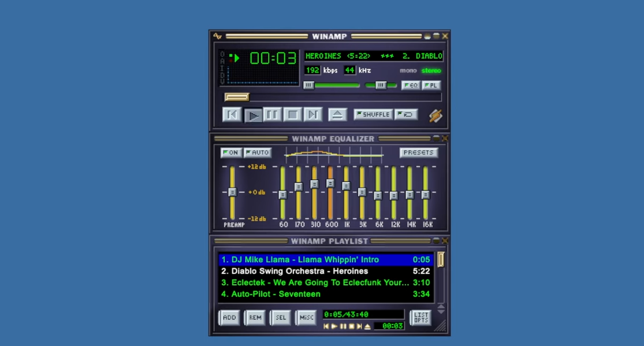Image resolution: width=644 pixels, height=346 pixels.
Task: Open files with the Eject button
Action: [338, 114]
